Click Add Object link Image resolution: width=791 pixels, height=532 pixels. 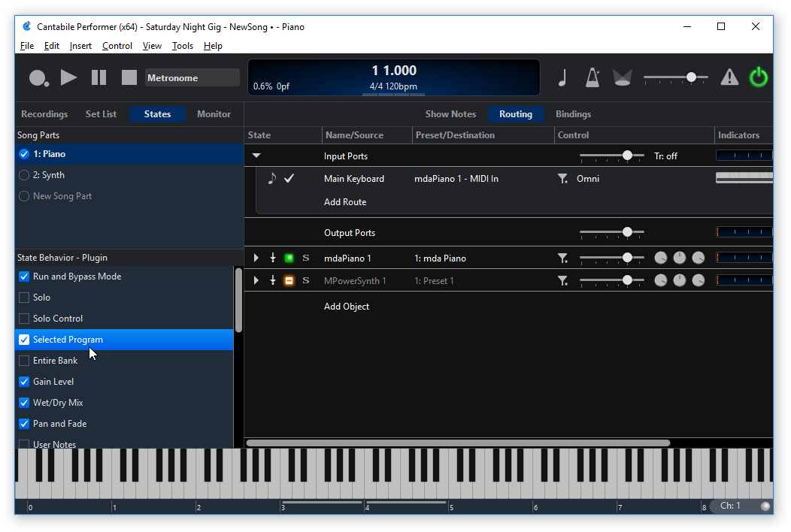[x=347, y=307]
